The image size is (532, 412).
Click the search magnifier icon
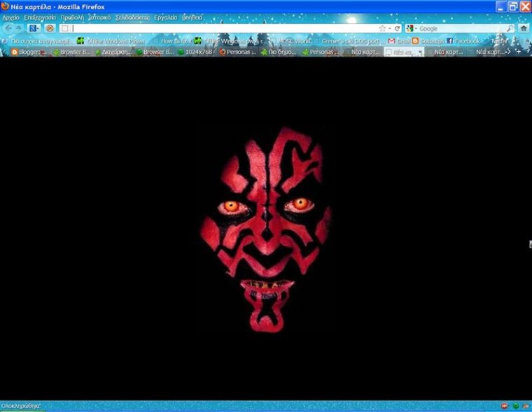pyautogui.click(x=510, y=29)
